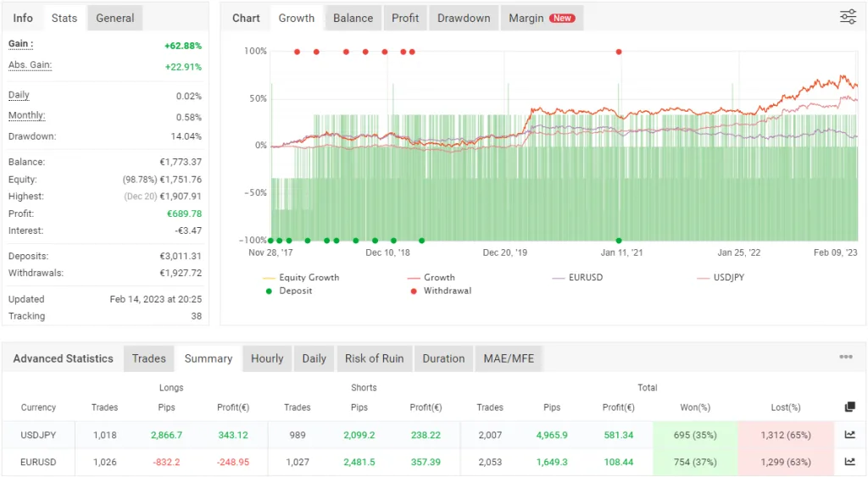
Task: Open the General info tab
Action: [x=114, y=19]
